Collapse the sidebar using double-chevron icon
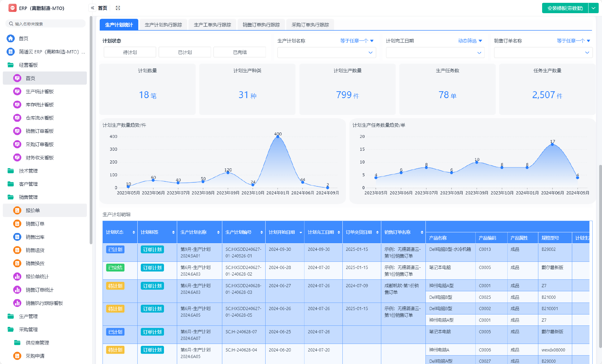Image resolution: width=602 pixels, height=364 pixels. coord(92,8)
